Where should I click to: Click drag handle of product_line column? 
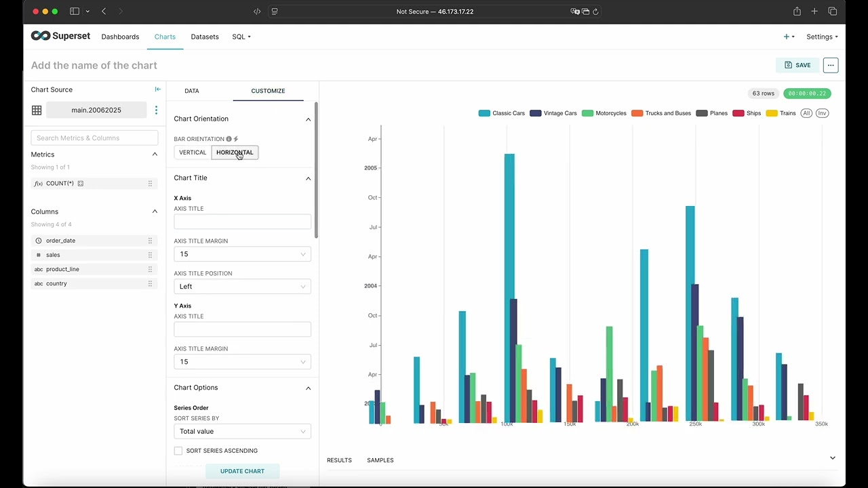point(150,269)
